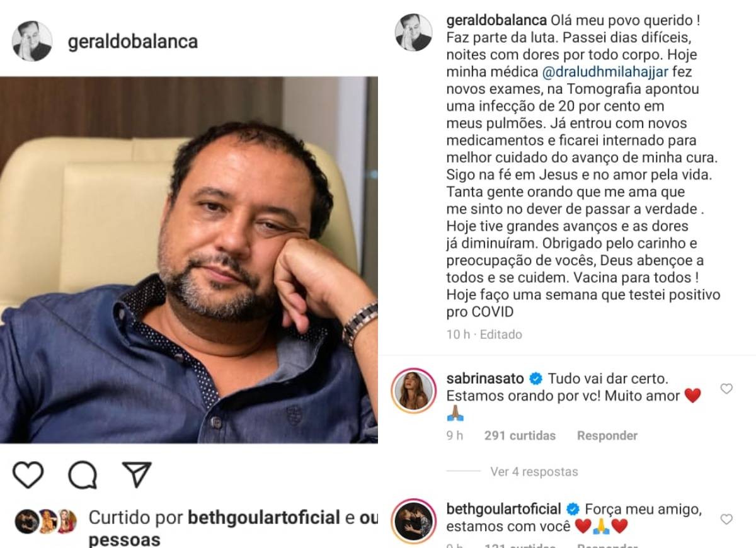This screenshot has height=548, width=756.
Task: Like the post with the heart icon
Action: tap(28, 475)
